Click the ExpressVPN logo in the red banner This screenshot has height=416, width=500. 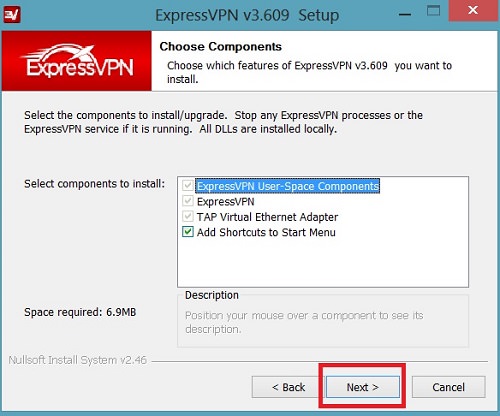tap(77, 61)
